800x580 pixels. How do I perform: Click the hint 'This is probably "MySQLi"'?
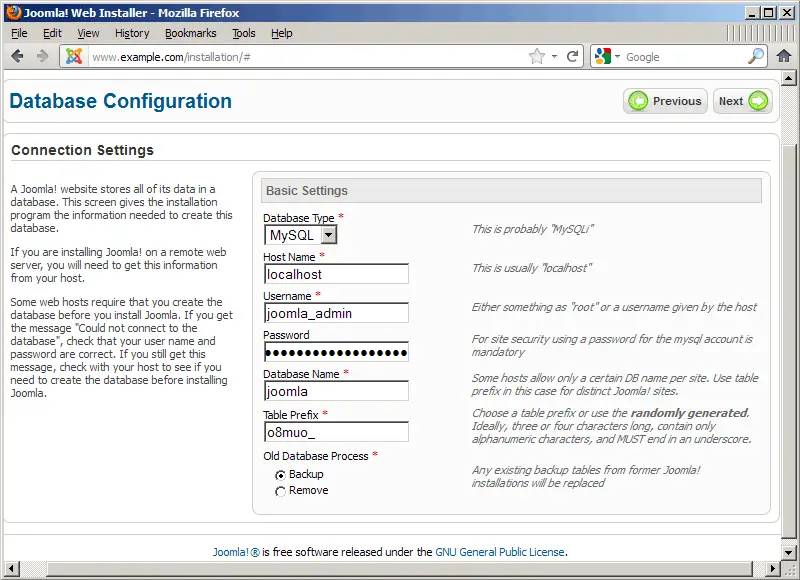pos(533,229)
